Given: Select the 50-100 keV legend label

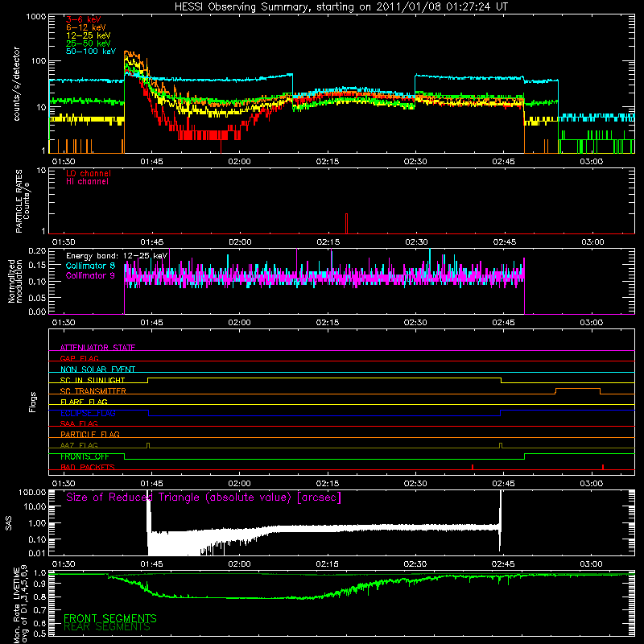Looking at the screenshot, I should [91, 52].
